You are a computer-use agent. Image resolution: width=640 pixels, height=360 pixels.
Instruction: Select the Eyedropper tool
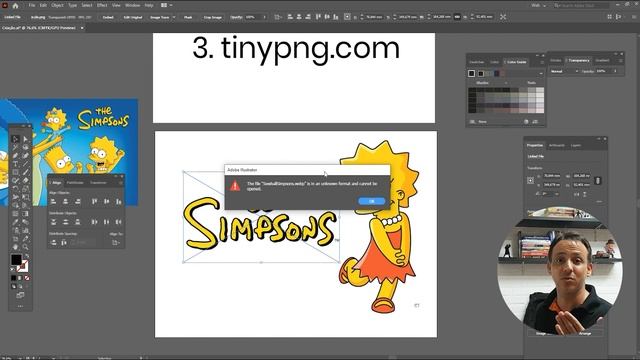16,222
